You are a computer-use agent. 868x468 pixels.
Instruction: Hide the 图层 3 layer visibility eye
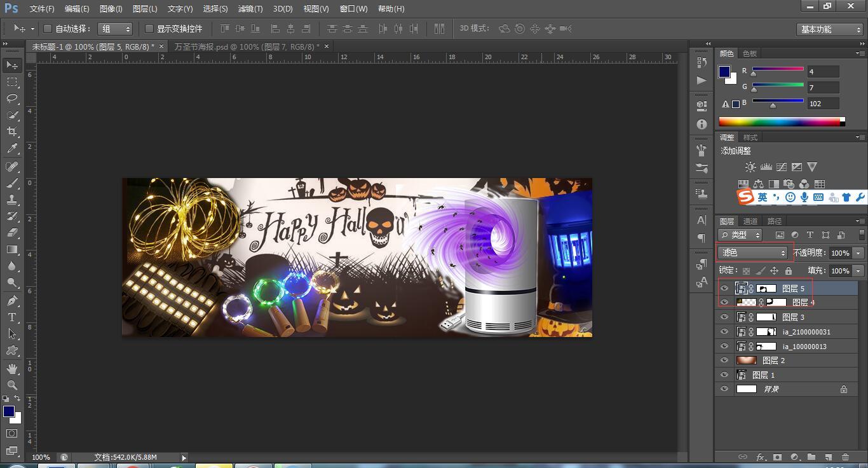[724, 317]
